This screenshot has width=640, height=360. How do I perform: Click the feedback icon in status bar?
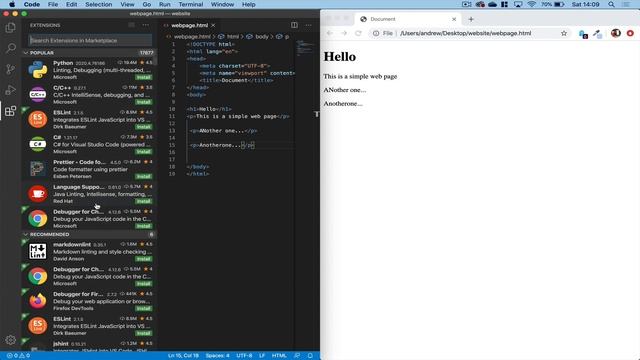tap(297, 356)
